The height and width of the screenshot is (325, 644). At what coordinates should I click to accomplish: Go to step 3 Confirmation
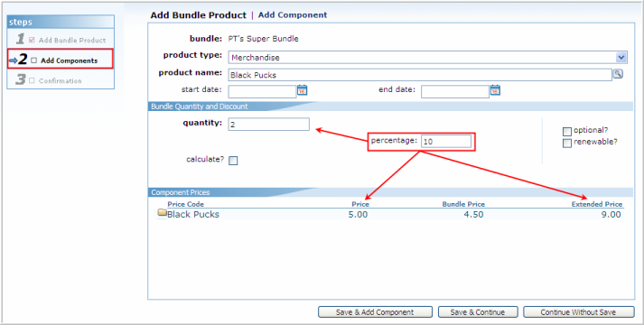pos(61,79)
